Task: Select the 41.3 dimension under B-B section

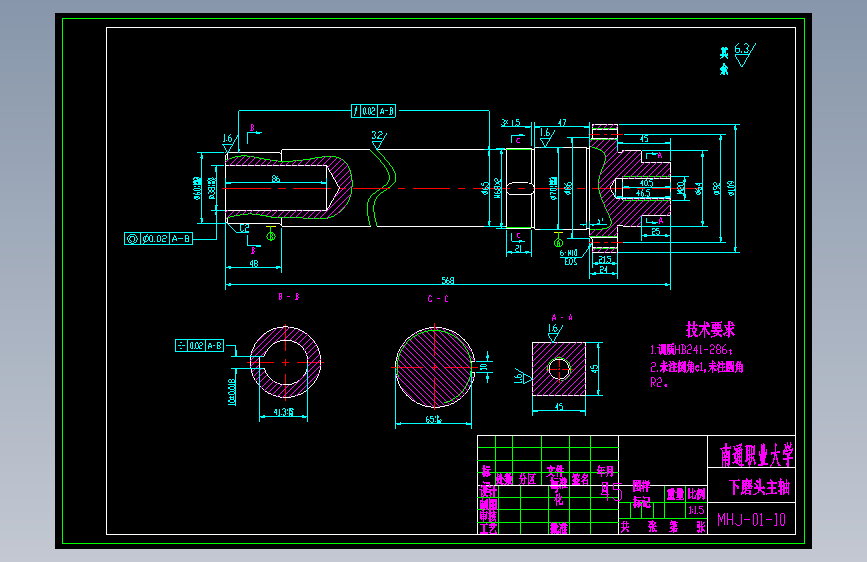Action: [x=283, y=412]
